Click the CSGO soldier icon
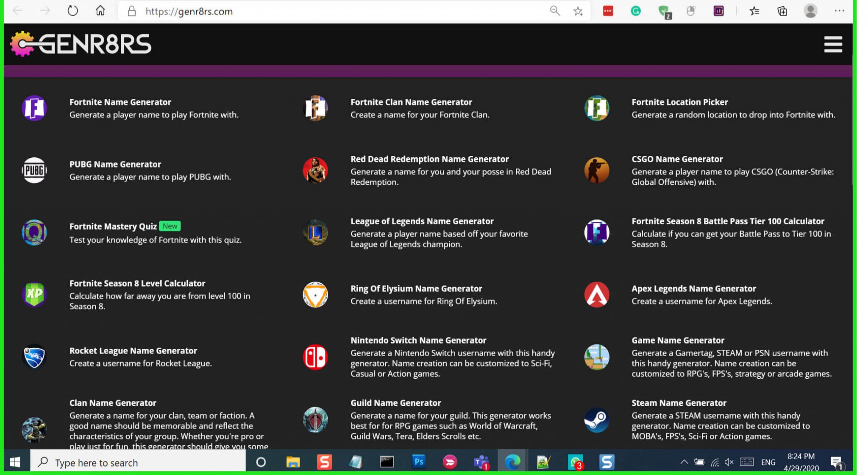Image resolution: width=868 pixels, height=475 pixels. [597, 170]
